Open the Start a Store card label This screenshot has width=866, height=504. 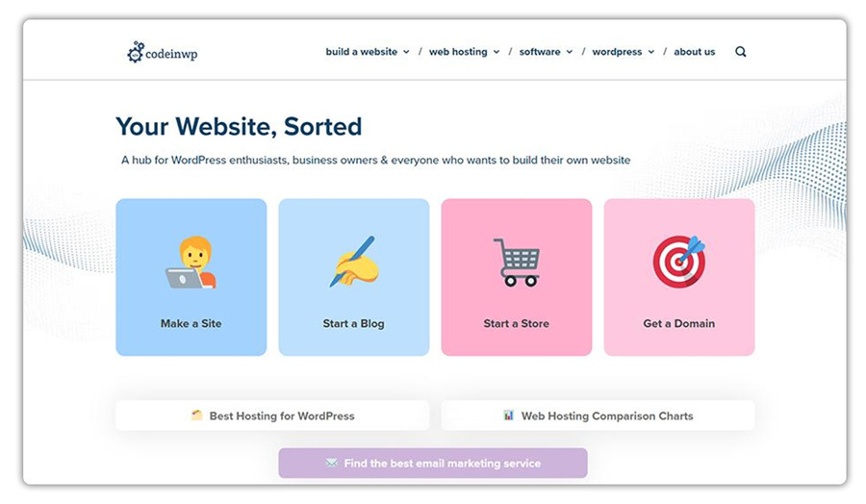(x=517, y=323)
